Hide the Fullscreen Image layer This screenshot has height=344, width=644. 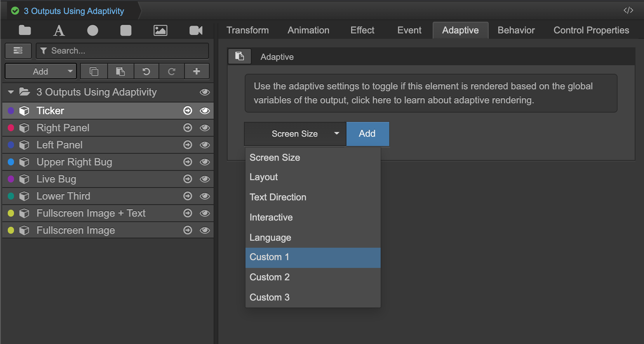[205, 230]
